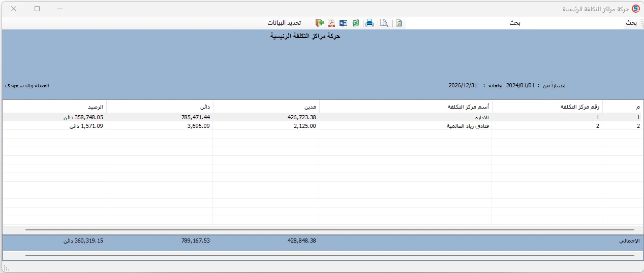Click the م serial column header
The height and width of the screenshot is (273, 644).
click(622, 107)
